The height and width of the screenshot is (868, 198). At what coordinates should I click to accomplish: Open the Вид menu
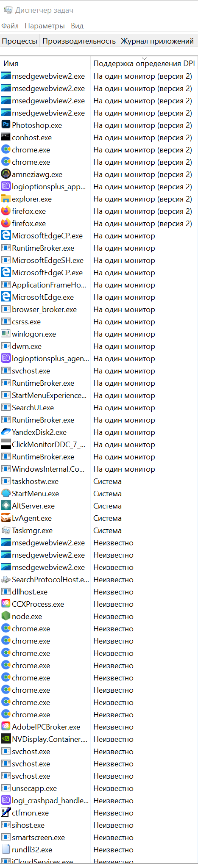[x=77, y=26]
